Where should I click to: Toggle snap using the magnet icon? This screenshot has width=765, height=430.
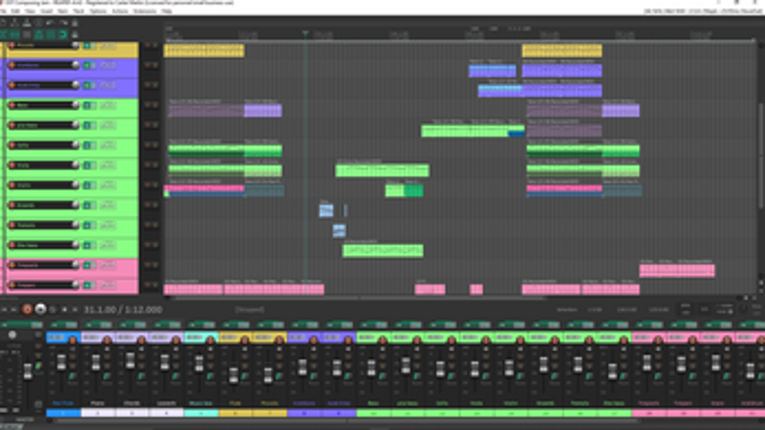62,35
